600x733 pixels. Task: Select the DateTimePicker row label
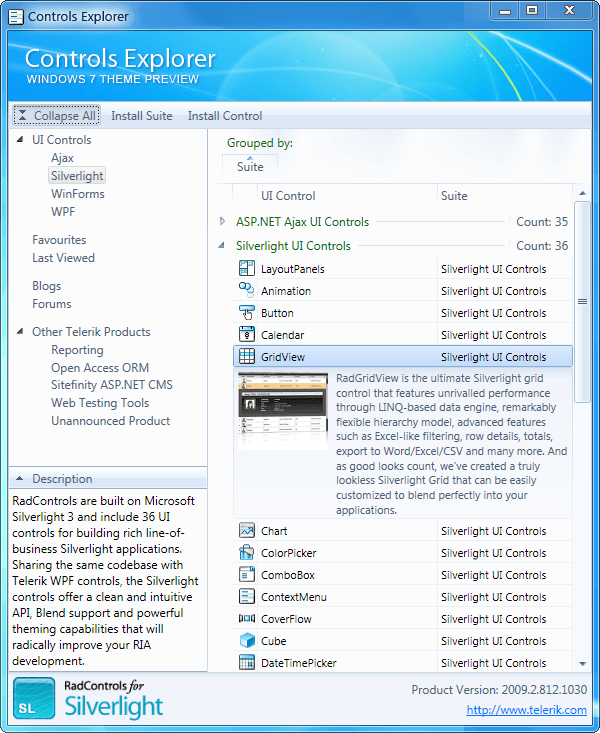click(298, 663)
